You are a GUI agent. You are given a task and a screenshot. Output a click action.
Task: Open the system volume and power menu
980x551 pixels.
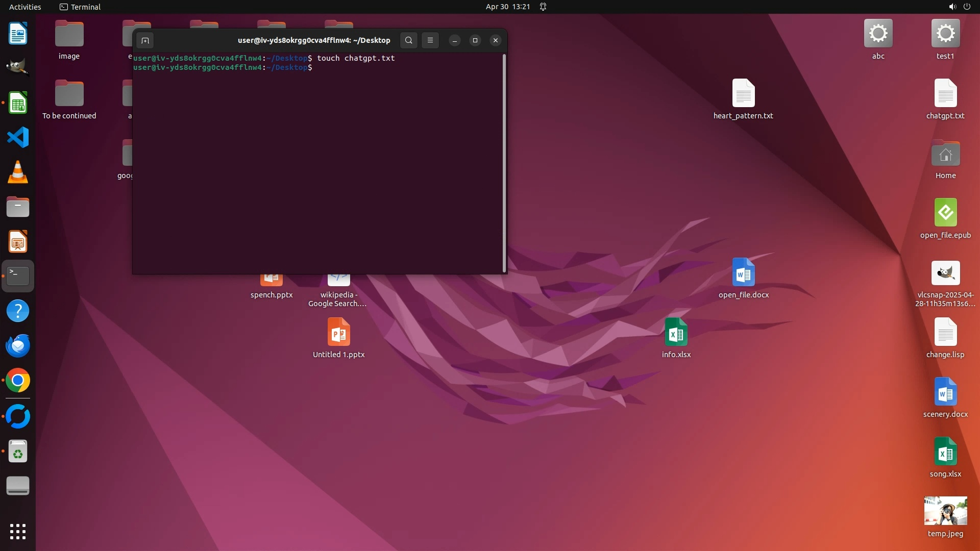click(x=959, y=7)
